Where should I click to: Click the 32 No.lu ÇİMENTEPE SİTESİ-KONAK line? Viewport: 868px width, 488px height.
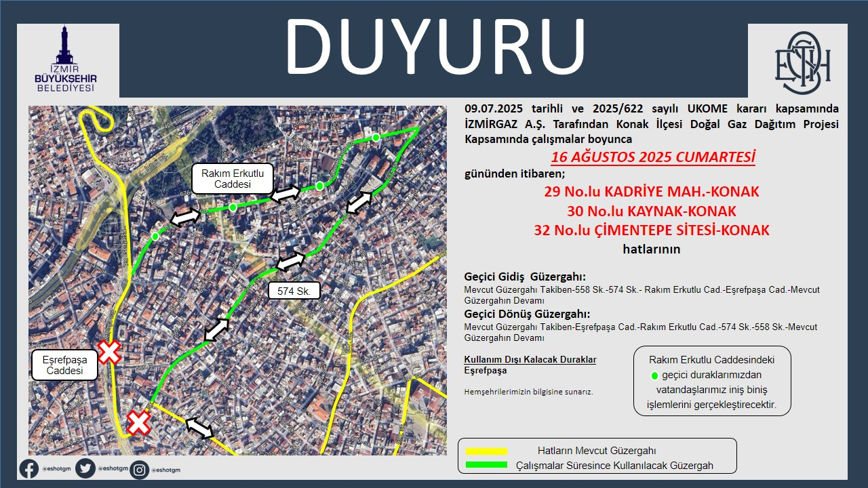click(x=652, y=230)
